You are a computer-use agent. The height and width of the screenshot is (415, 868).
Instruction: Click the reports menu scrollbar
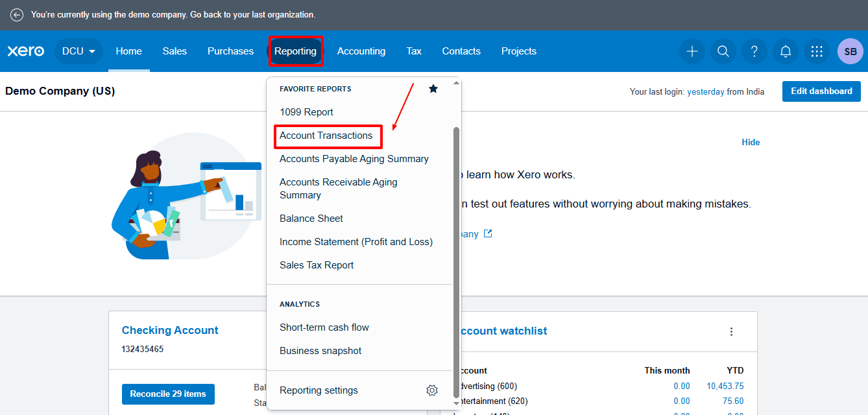[456, 246]
